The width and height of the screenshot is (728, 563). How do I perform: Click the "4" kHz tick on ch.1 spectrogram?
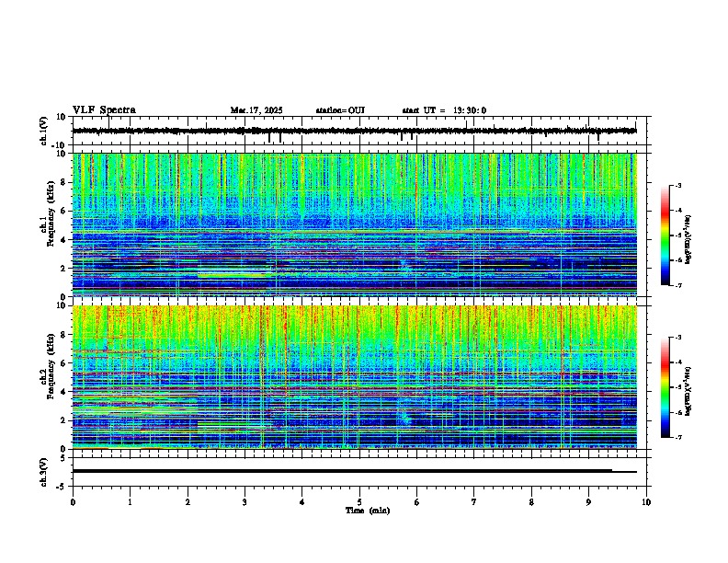pyautogui.click(x=64, y=240)
